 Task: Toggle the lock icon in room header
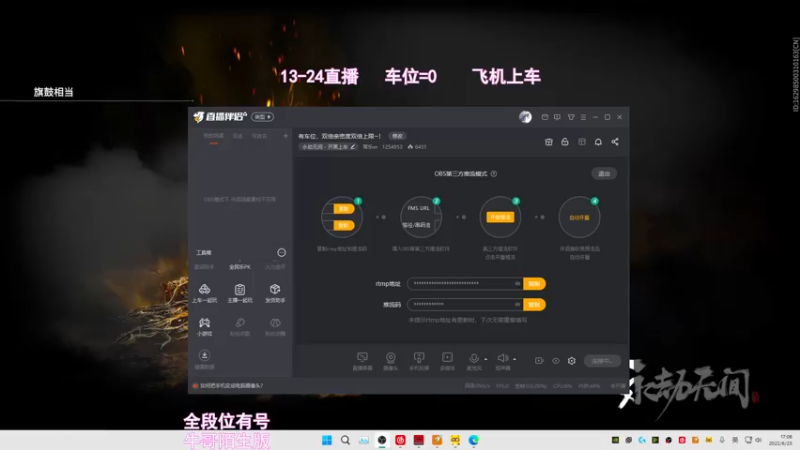click(x=565, y=142)
